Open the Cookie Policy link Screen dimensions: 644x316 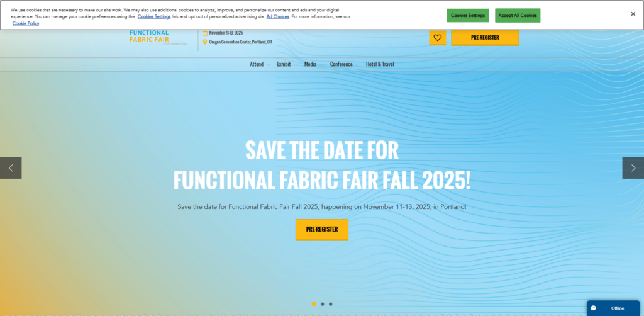tap(26, 23)
